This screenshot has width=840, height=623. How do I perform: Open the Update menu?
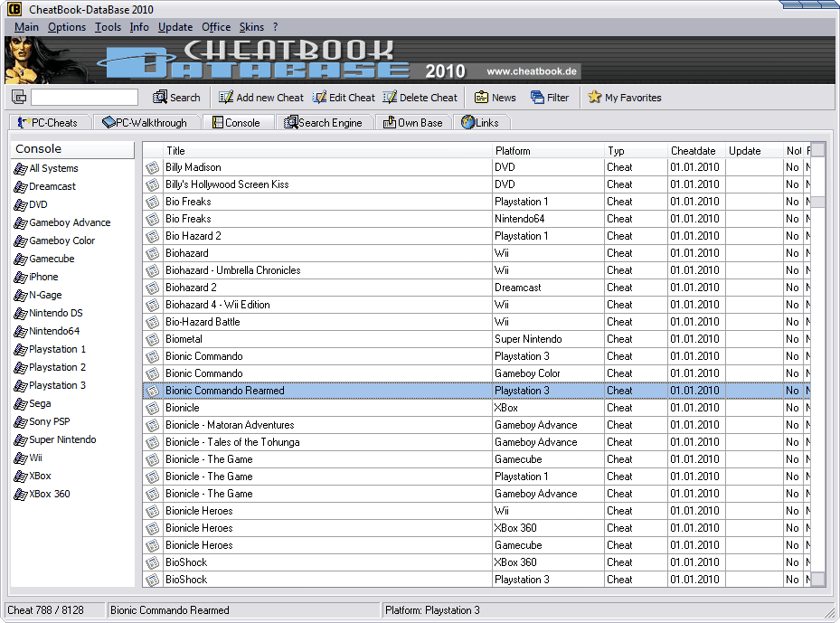175,27
